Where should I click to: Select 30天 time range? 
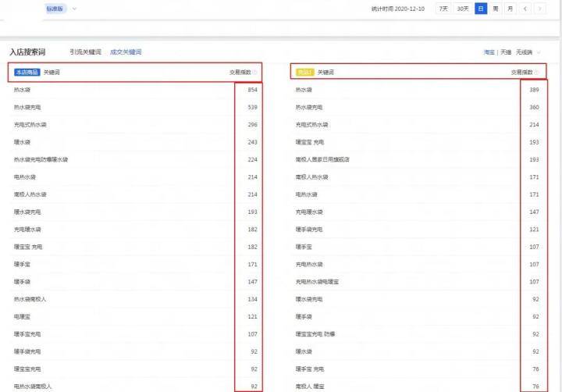[463, 9]
